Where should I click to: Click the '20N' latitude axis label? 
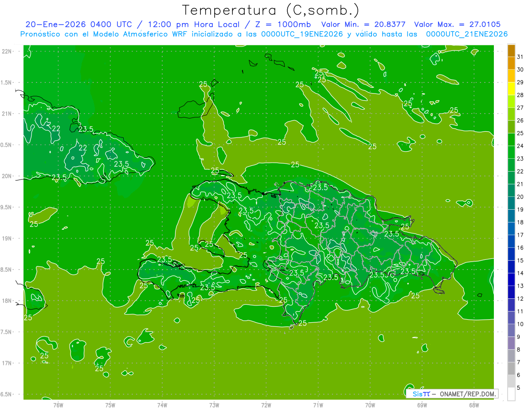8,176
